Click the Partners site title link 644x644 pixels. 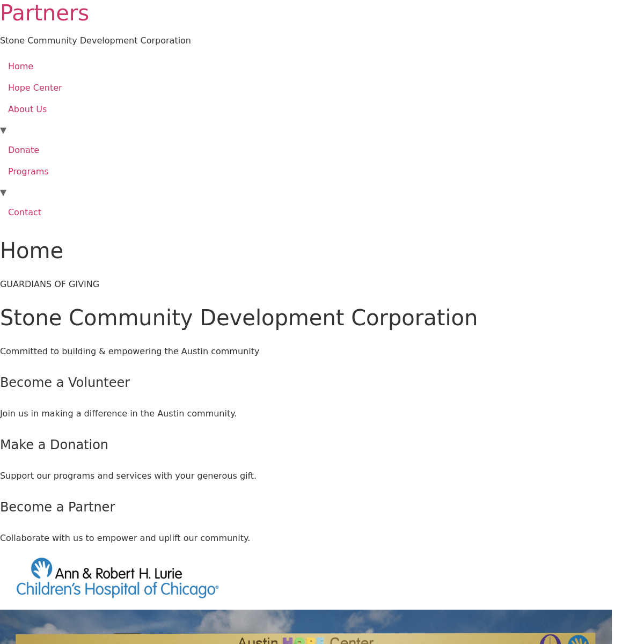pyautogui.click(x=45, y=13)
